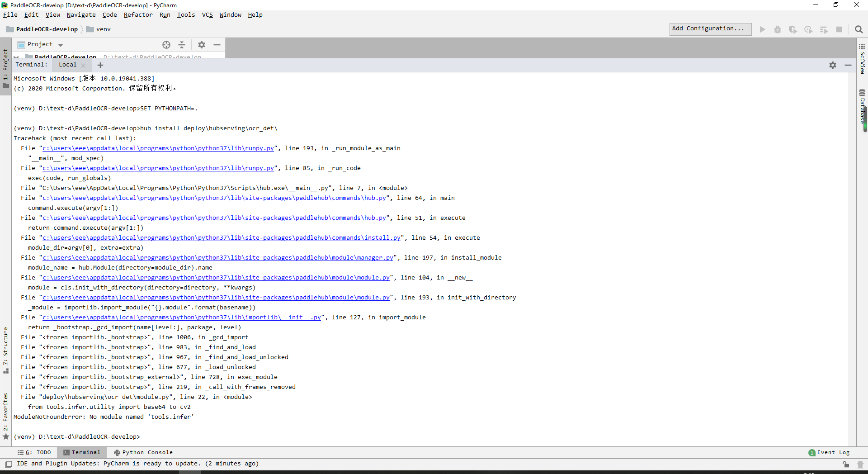This screenshot has height=474, width=868.
Task: Open Terminal settings gear icon
Action: tap(832, 65)
